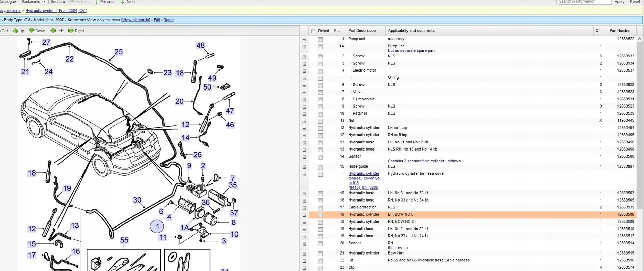Select callout 36 in the diagram
Viewport: 644px width, 271px height.
coord(206,202)
